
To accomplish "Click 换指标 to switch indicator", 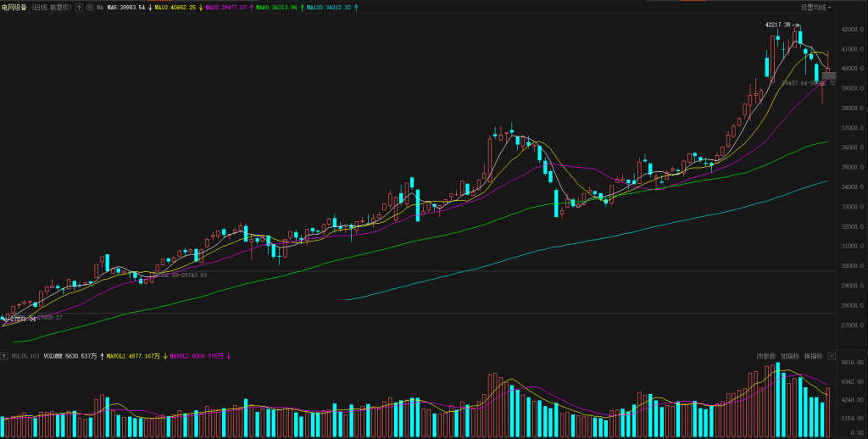I will [x=813, y=357].
